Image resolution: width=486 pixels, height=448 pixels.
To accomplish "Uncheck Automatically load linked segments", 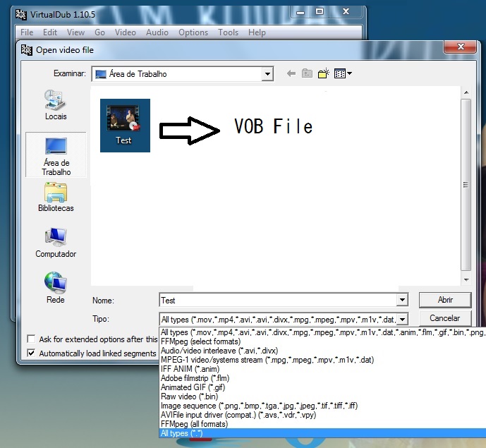I will [31, 353].
